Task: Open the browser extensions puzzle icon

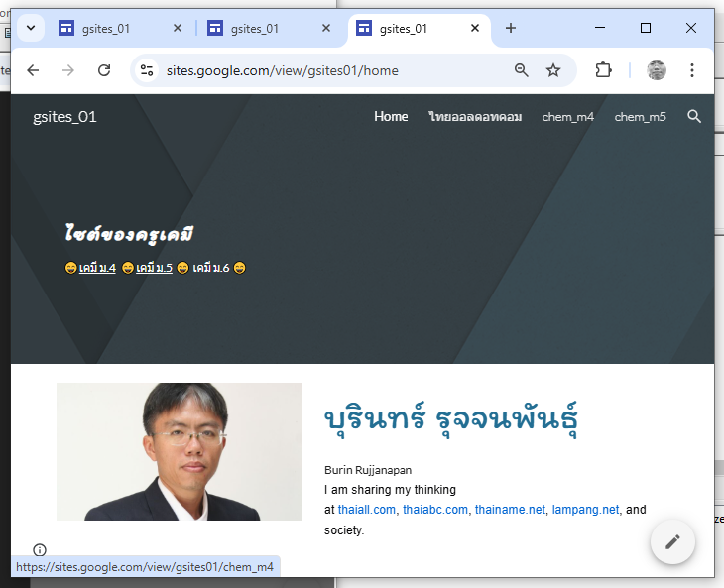Action: tap(603, 70)
